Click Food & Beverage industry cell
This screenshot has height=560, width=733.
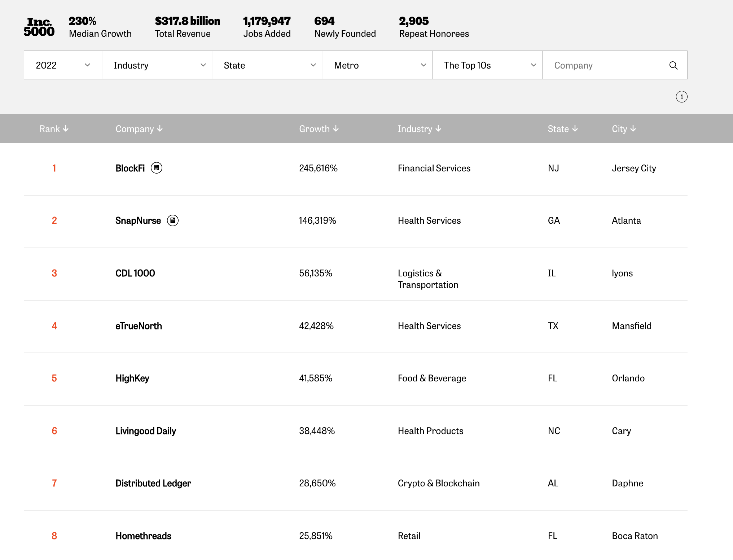click(432, 378)
